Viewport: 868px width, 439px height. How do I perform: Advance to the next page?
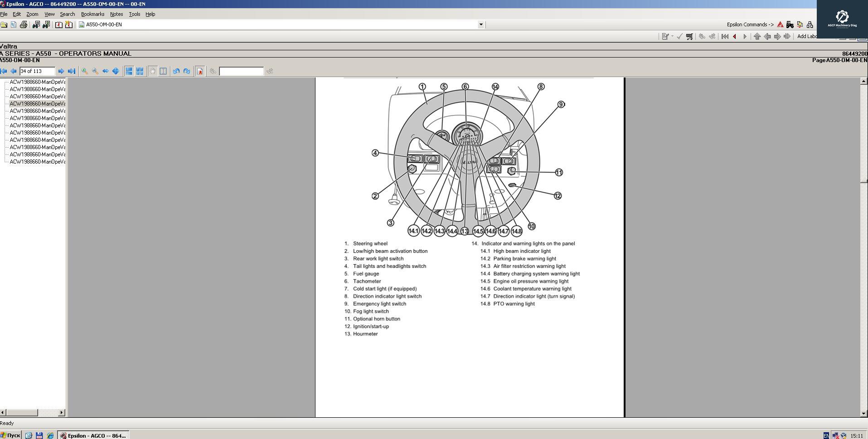tap(61, 71)
